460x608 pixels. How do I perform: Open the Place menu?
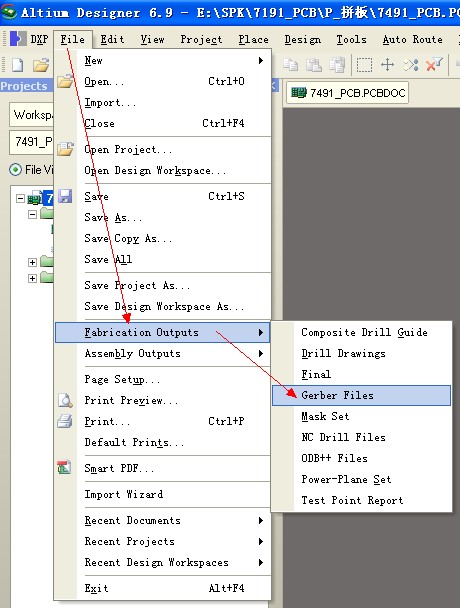point(253,39)
